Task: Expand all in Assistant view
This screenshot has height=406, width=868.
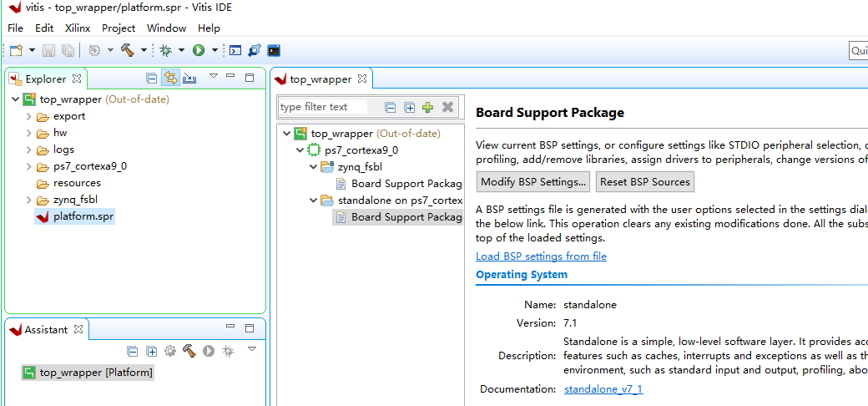Action: click(x=151, y=351)
